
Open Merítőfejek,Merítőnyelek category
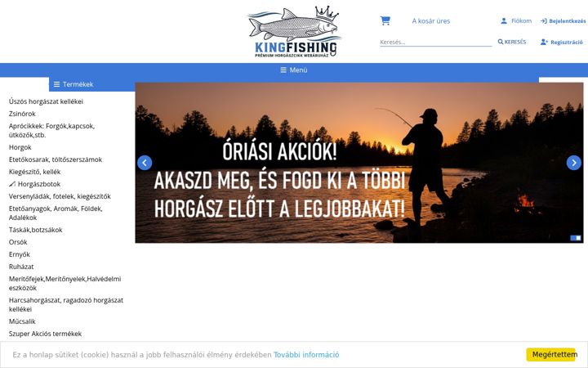[x=65, y=284]
